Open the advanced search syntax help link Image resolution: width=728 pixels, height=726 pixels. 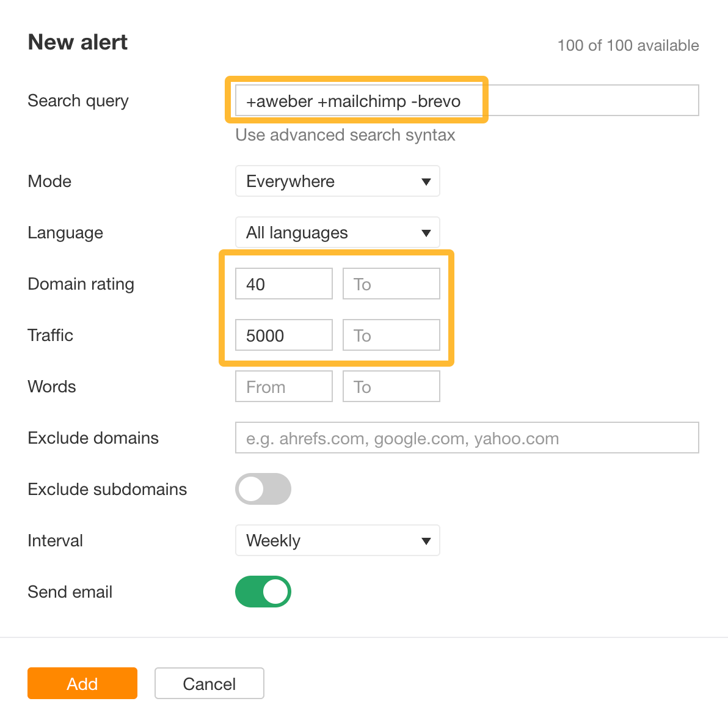tap(344, 135)
